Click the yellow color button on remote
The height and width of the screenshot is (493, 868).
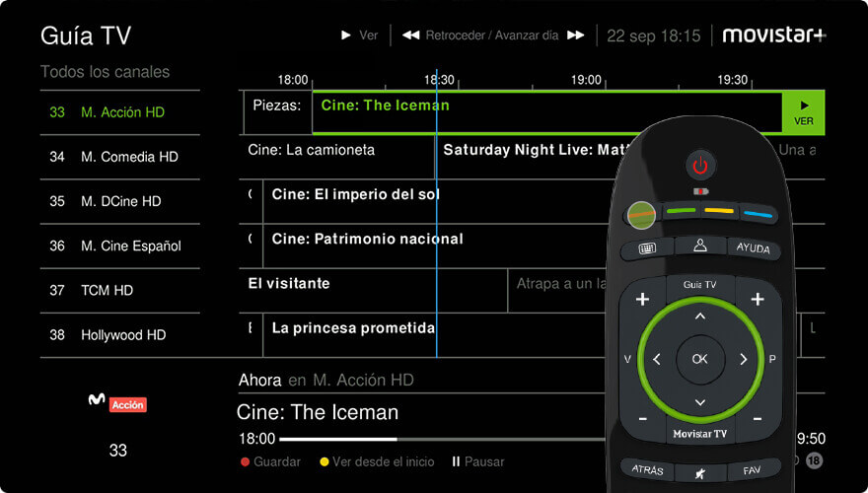718,211
